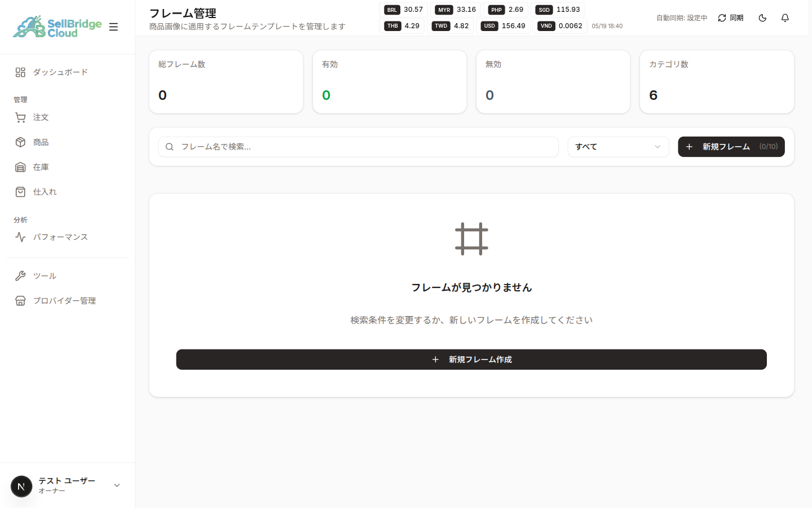Click the sync refresh arrows icon
The height and width of the screenshot is (508, 812).
(722, 18)
